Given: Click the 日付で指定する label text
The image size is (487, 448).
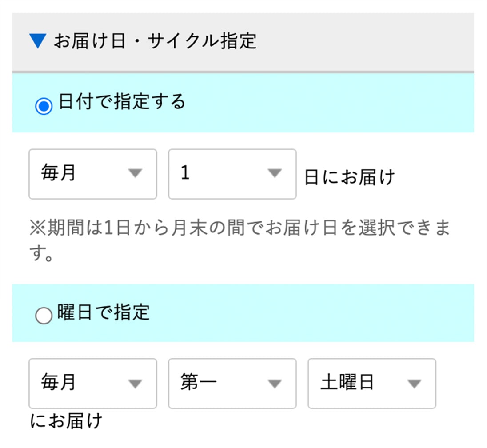Looking at the screenshot, I should coord(122,102).
